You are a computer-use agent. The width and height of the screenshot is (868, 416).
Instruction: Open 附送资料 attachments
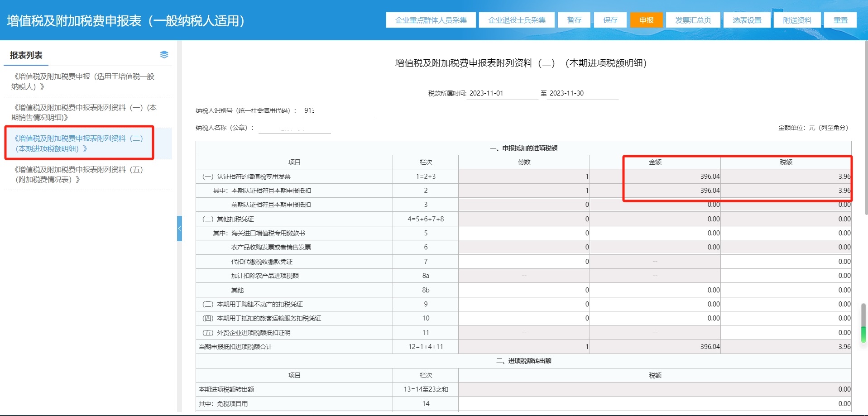pos(797,20)
